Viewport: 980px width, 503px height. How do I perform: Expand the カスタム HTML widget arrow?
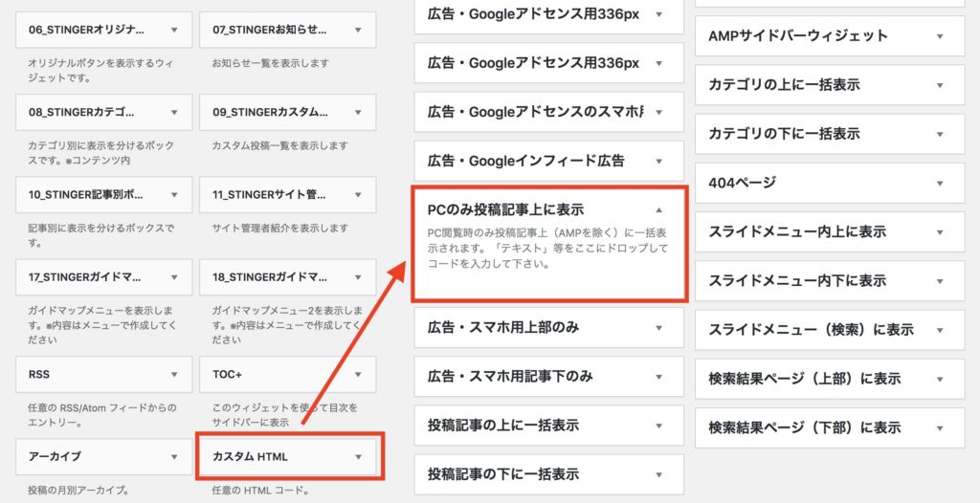tap(359, 457)
